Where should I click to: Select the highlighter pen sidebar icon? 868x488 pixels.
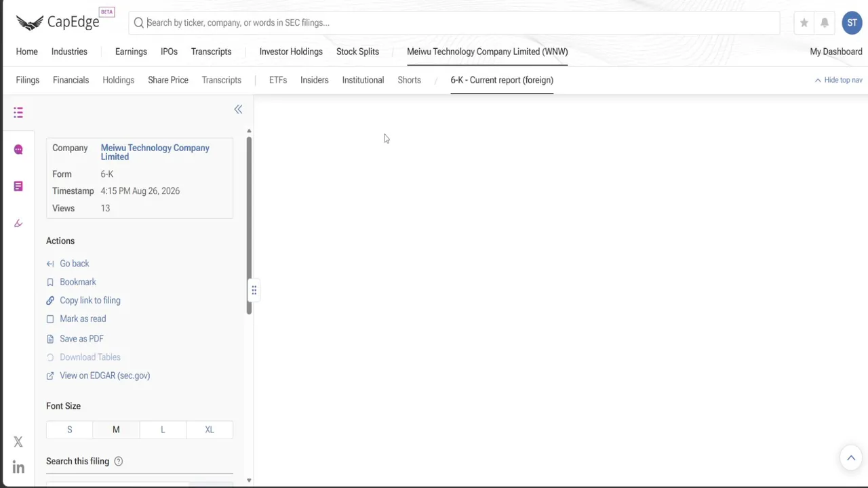[18, 223]
